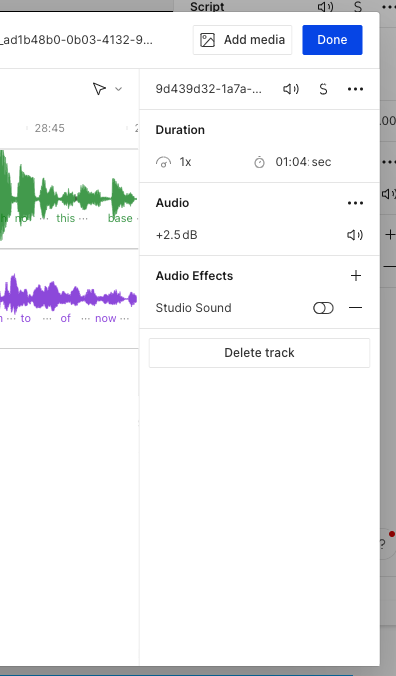Click the speed gauge icon beside 1x
396x676 pixels.
(163, 163)
